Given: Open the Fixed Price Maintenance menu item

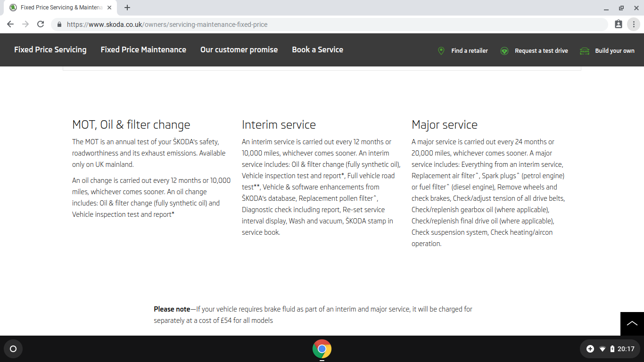Looking at the screenshot, I should [143, 49].
